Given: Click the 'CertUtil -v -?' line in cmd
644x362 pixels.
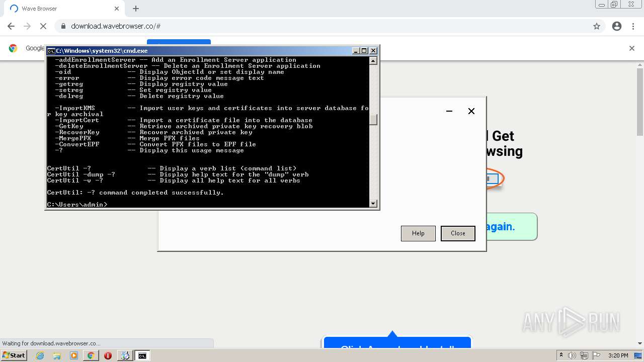Looking at the screenshot, I should tap(174, 180).
